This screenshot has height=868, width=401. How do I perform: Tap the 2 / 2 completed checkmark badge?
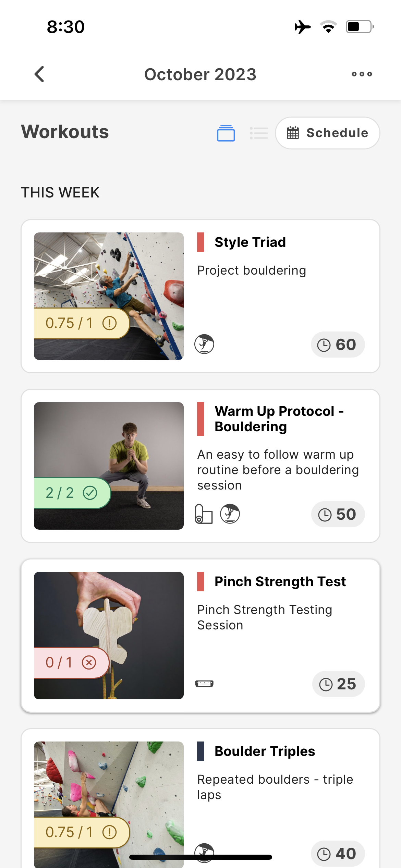[72, 493]
